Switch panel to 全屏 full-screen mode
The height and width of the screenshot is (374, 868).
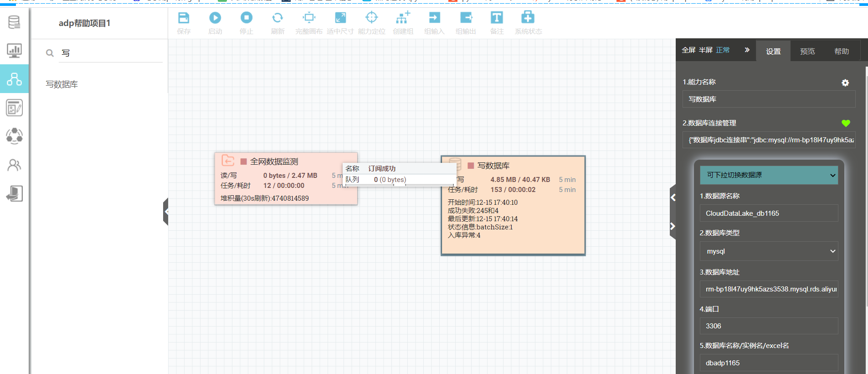(688, 50)
